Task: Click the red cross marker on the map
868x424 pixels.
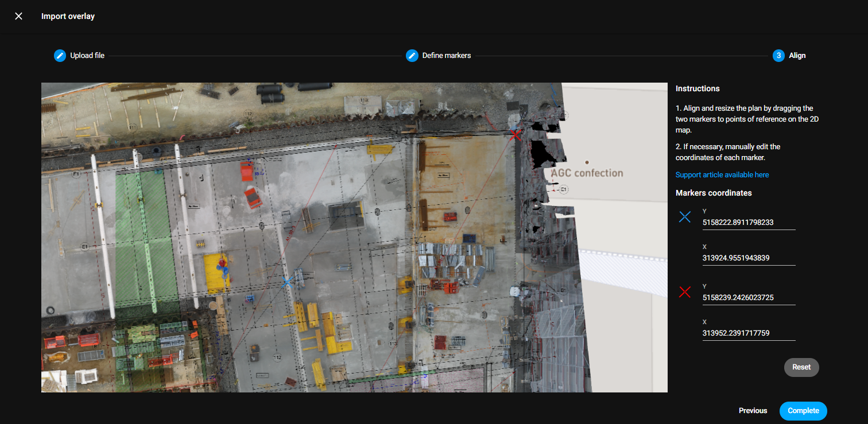Action: (x=515, y=135)
